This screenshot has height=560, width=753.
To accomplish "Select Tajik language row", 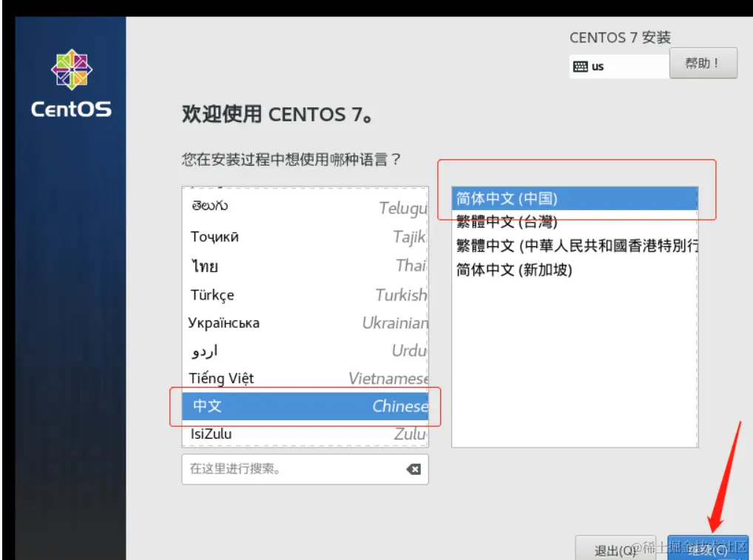I will pos(305,236).
